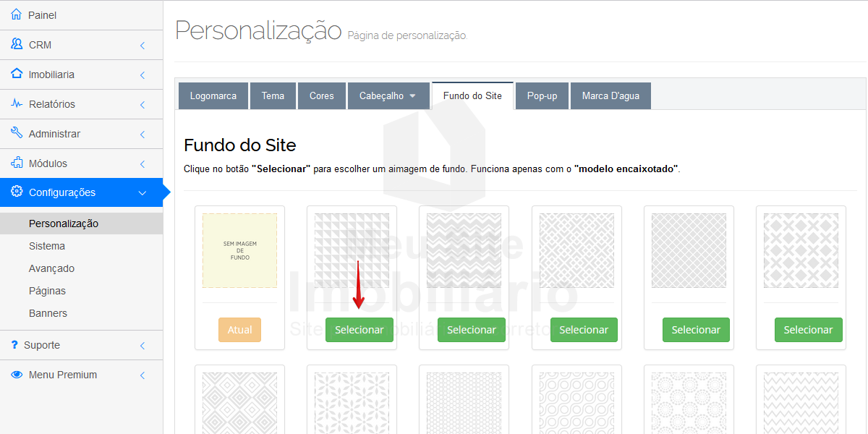Switch to the Logomarca tab

213,95
